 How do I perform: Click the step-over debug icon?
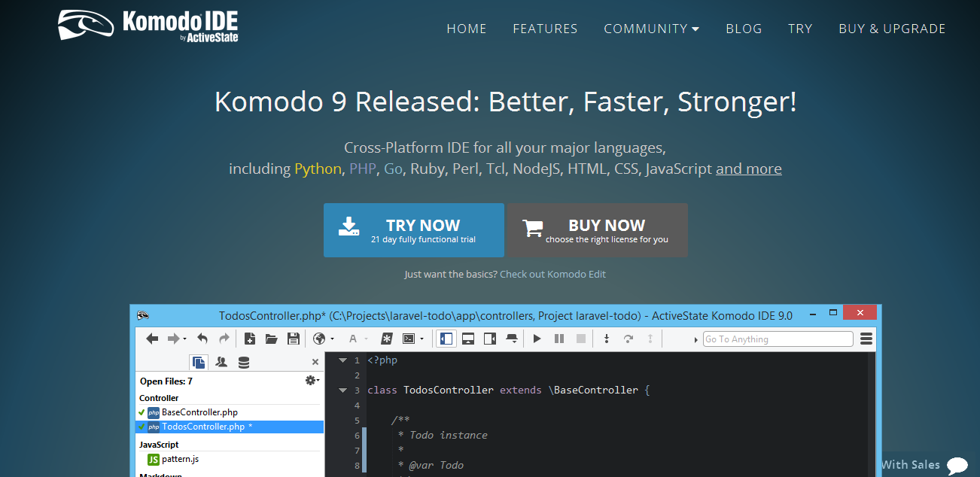[628, 339]
